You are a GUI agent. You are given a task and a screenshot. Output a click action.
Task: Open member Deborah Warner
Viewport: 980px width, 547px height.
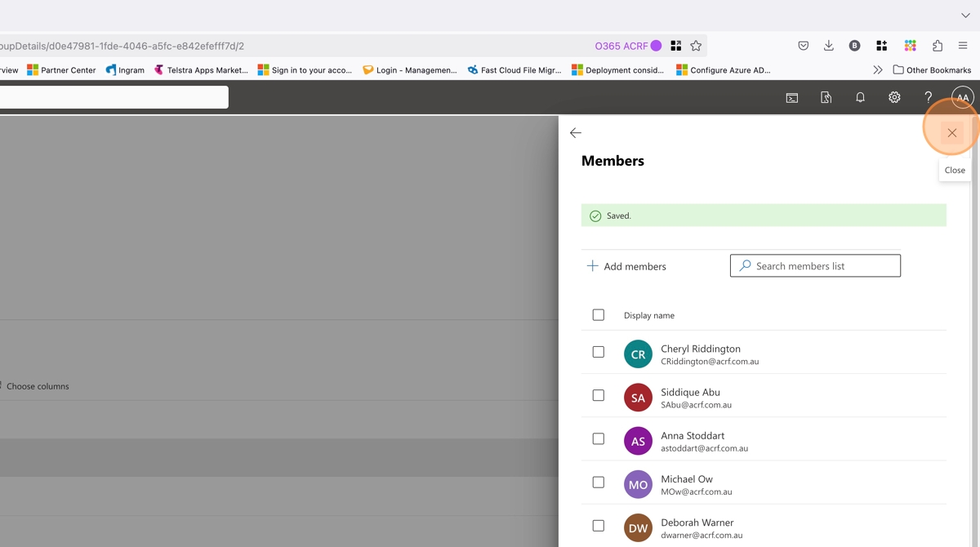[697, 522]
